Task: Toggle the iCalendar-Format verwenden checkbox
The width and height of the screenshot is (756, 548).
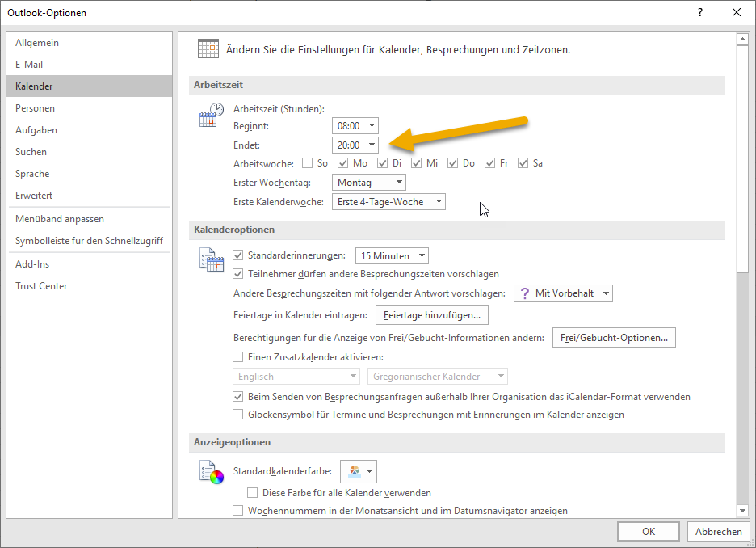Action: [x=237, y=397]
